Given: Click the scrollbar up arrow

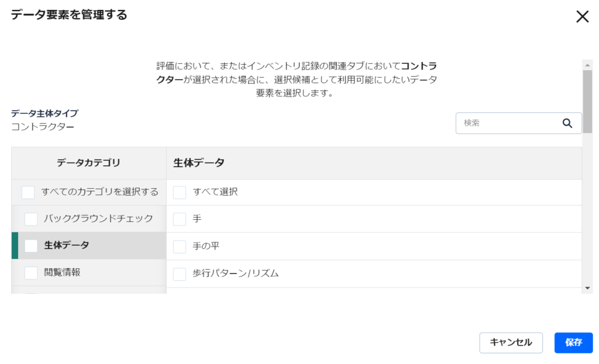Looking at the screenshot, I should [587, 64].
